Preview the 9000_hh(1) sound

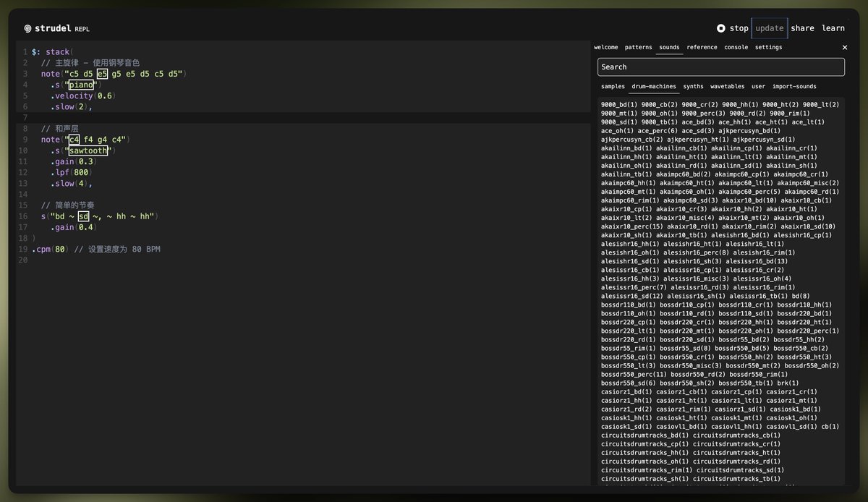tap(740, 105)
